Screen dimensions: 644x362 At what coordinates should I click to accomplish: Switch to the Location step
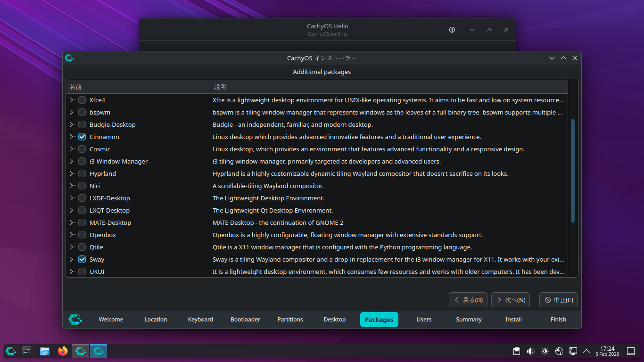pyautogui.click(x=156, y=320)
